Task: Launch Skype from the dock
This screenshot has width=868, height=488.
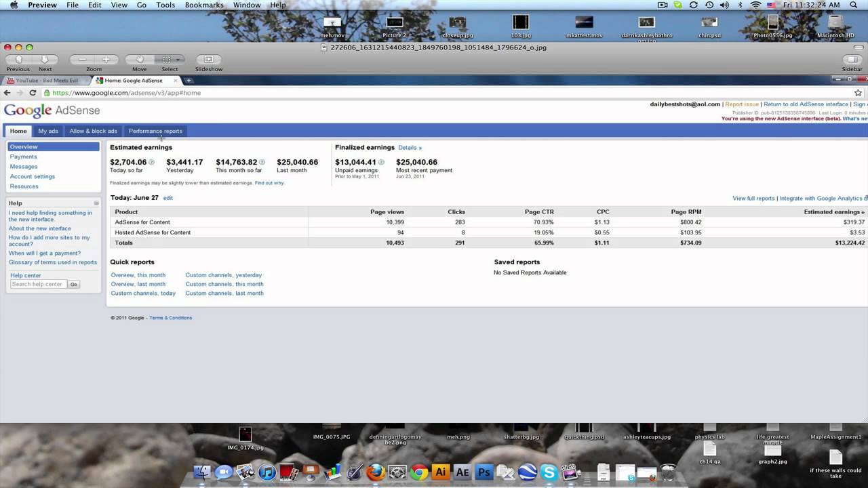Action: coord(549,472)
